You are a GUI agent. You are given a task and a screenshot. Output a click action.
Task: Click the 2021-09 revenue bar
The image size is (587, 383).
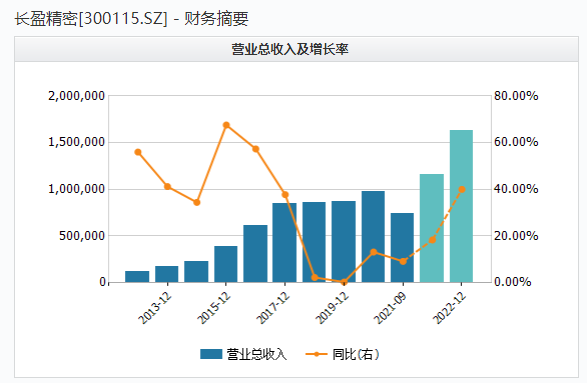tap(402, 248)
